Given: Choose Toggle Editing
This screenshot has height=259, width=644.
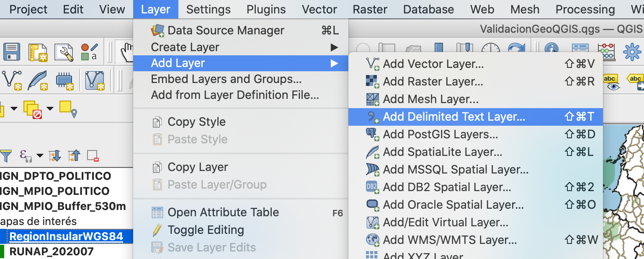Looking at the screenshot, I should click(241, 230).
